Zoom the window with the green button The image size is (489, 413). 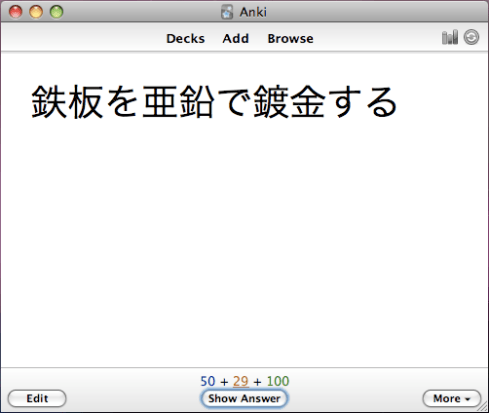pyautogui.click(x=57, y=12)
